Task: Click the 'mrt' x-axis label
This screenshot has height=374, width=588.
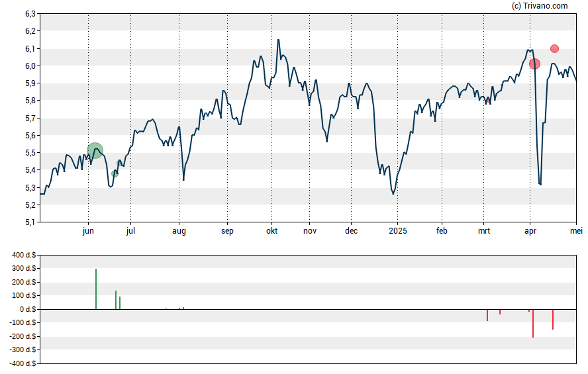Action: click(484, 231)
